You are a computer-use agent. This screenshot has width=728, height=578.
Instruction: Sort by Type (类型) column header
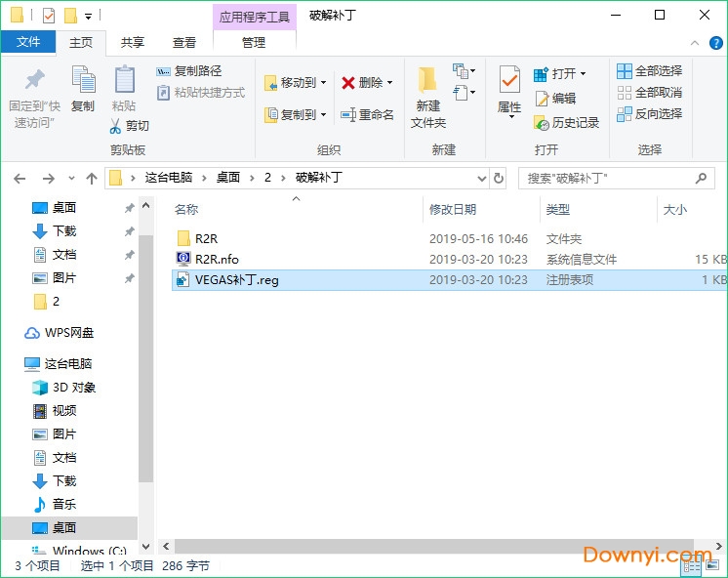coord(557,210)
